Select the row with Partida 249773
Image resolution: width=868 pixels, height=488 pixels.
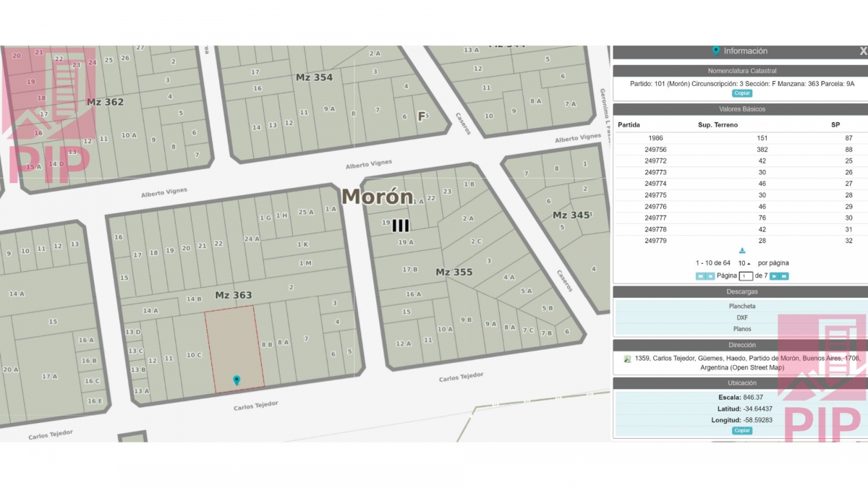pos(741,172)
